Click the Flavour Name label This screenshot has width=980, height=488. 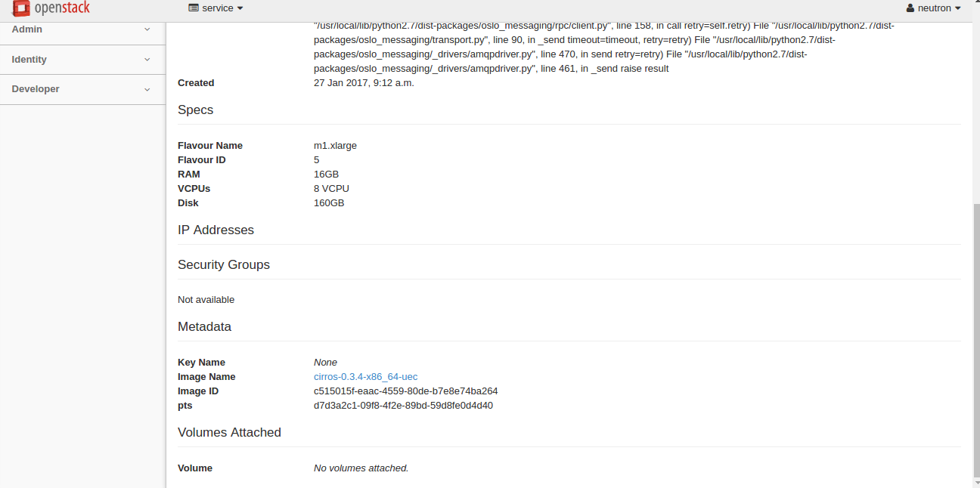coord(210,146)
